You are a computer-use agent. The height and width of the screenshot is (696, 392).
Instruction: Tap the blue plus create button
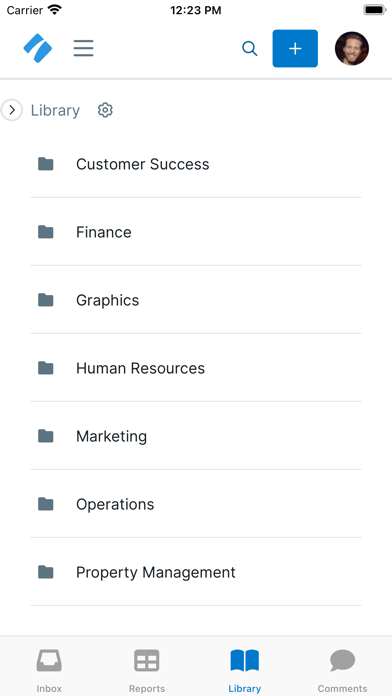295,48
